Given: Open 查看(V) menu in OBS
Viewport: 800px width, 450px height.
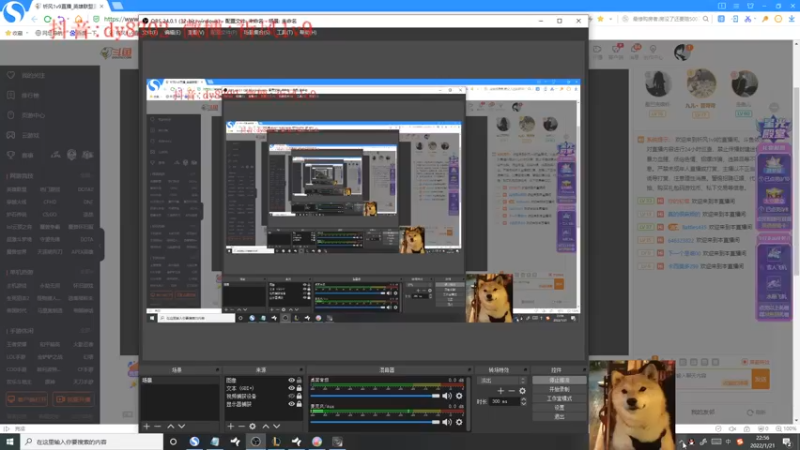Looking at the screenshot, I should coord(195,32).
